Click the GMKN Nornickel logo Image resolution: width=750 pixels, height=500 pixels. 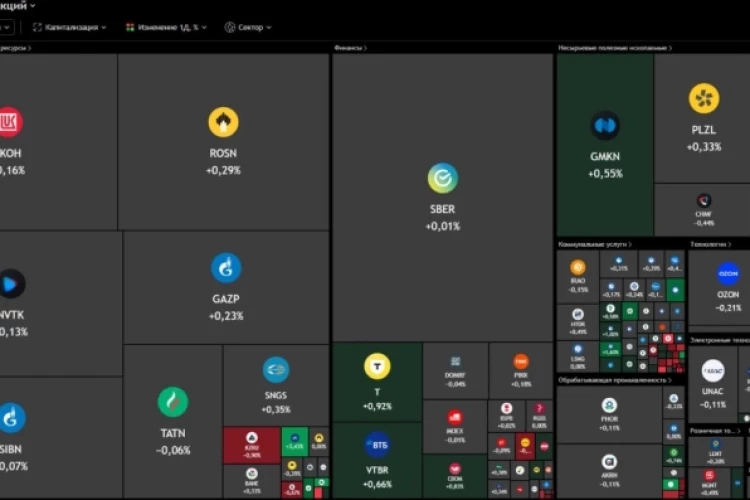coord(605,126)
